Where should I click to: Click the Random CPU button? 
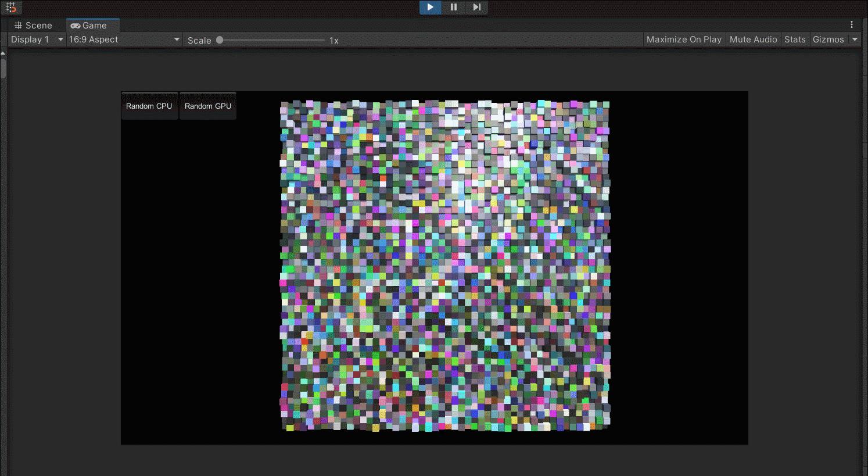(149, 105)
